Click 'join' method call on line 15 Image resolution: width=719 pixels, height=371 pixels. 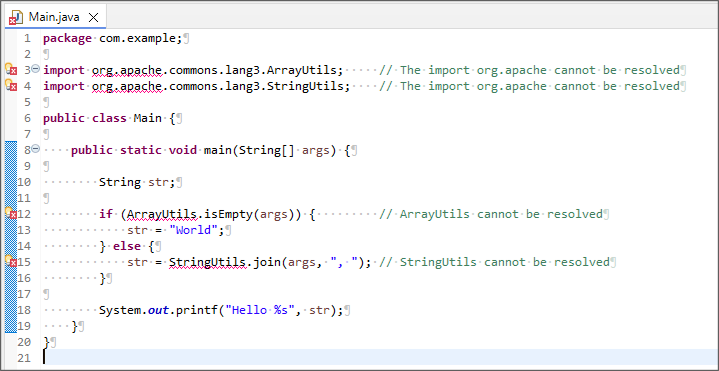click(x=267, y=263)
